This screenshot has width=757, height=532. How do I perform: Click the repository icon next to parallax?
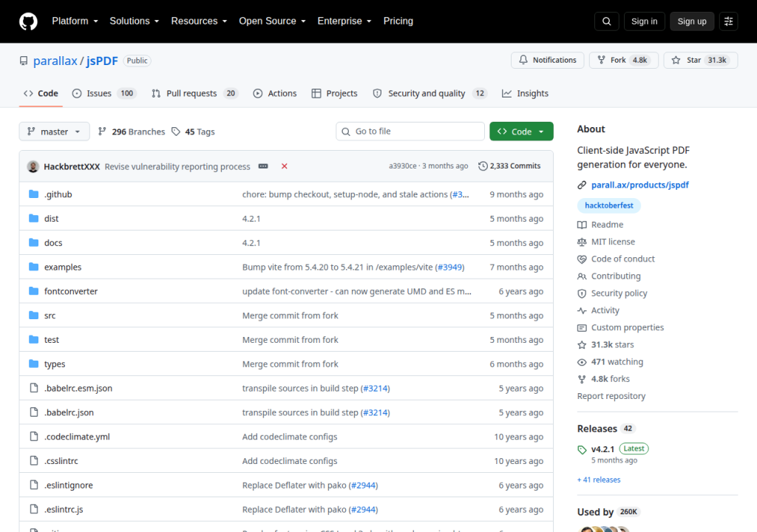23,61
